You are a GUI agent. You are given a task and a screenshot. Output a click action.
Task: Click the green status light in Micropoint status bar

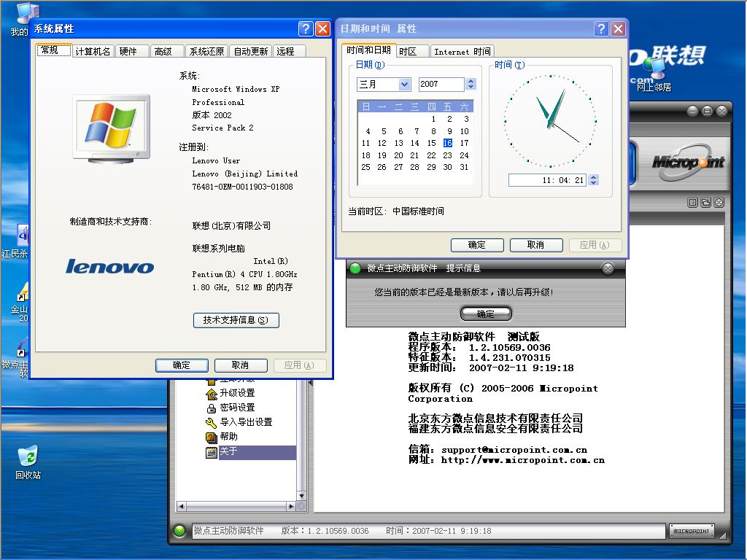[x=179, y=531]
